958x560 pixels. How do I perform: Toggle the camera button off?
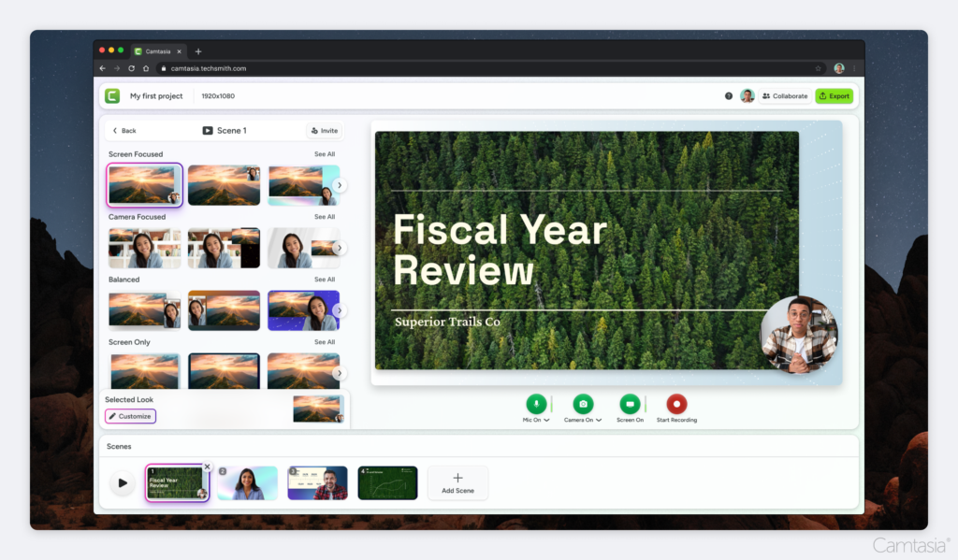pos(583,404)
